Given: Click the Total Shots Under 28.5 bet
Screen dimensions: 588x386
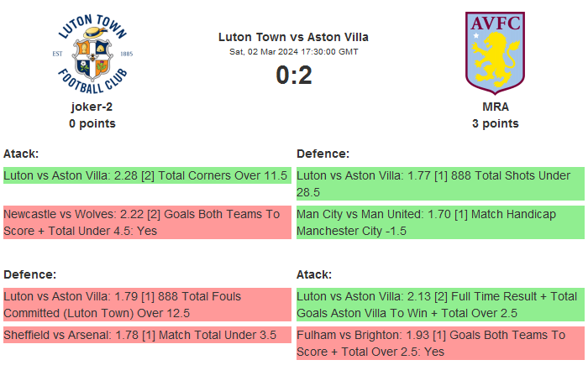Looking at the screenshot, I should (x=439, y=184).
